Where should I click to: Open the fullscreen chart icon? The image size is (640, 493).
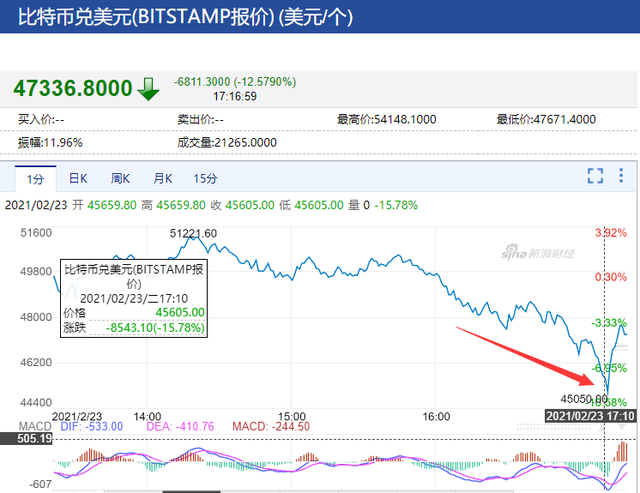(x=595, y=176)
